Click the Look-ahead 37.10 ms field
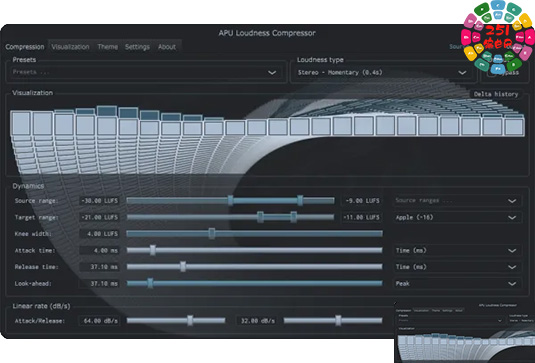The width and height of the screenshot is (535, 363). click(99, 284)
